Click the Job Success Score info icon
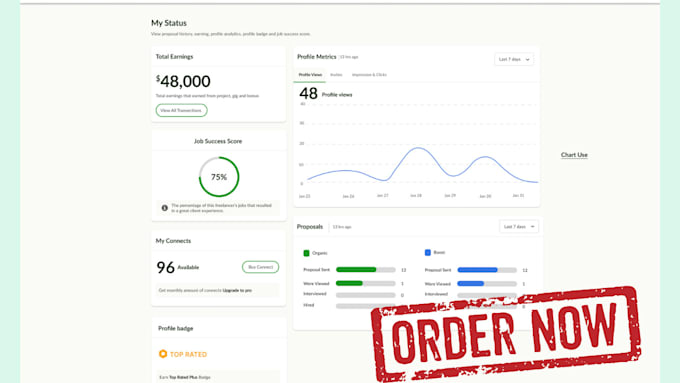This screenshot has width=680, height=383. point(164,208)
